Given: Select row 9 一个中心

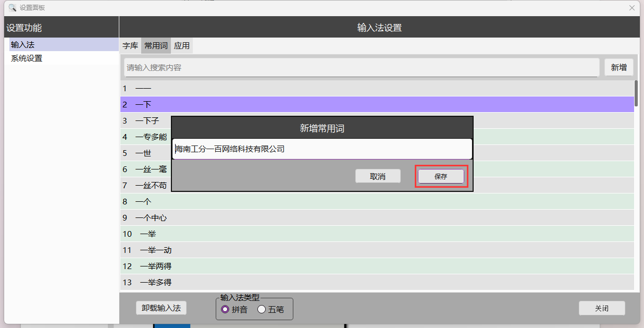Looking at the screenshot, I should 377,217.
